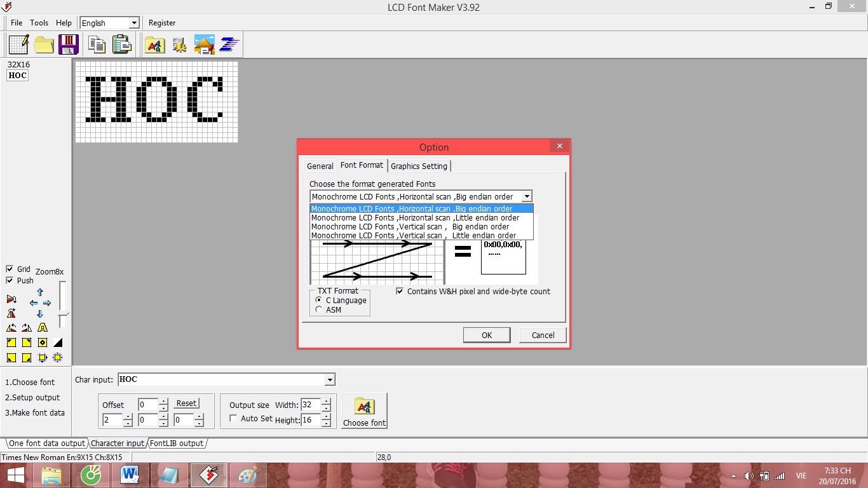Image resolution: width=868 pixels, height=488 pixels.
Task: Select the ASM radio button under TXT Format
Action: (x=318, y=309)
